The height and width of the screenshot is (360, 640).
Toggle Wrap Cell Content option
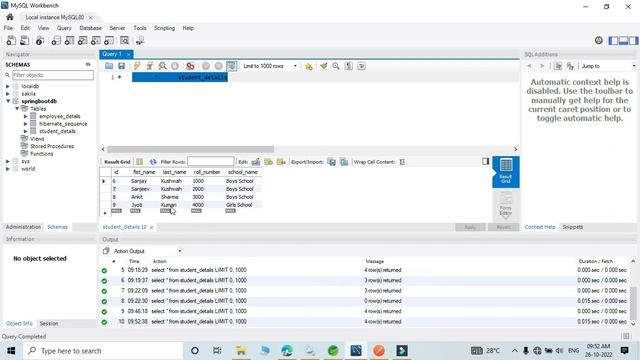point(402,162)
